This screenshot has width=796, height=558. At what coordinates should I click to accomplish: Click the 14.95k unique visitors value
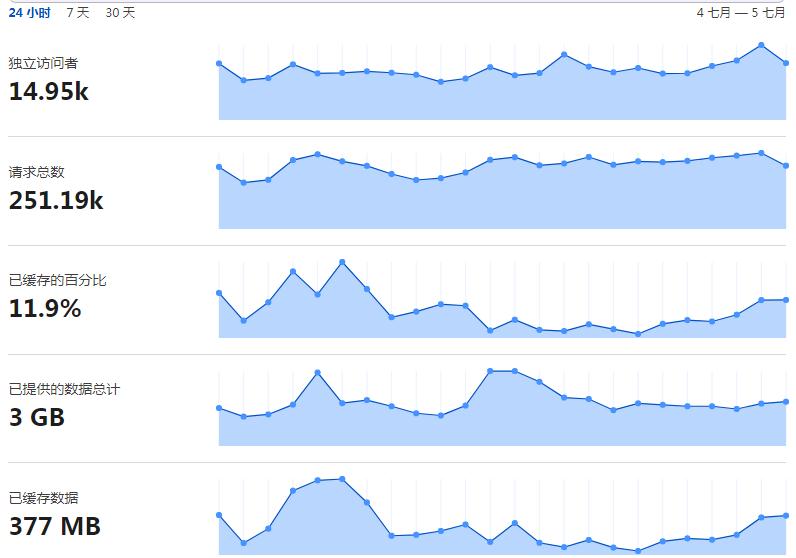pos(49,91)
